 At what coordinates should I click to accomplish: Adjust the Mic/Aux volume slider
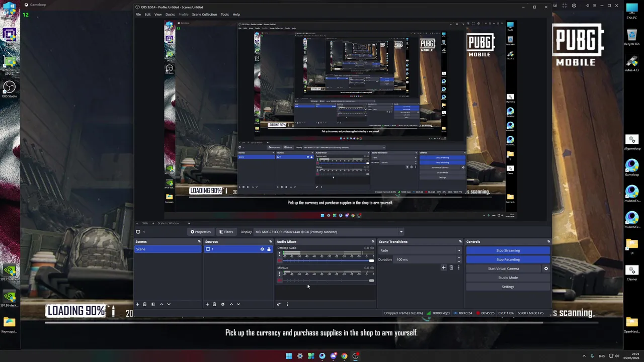[x=328, y=281]
